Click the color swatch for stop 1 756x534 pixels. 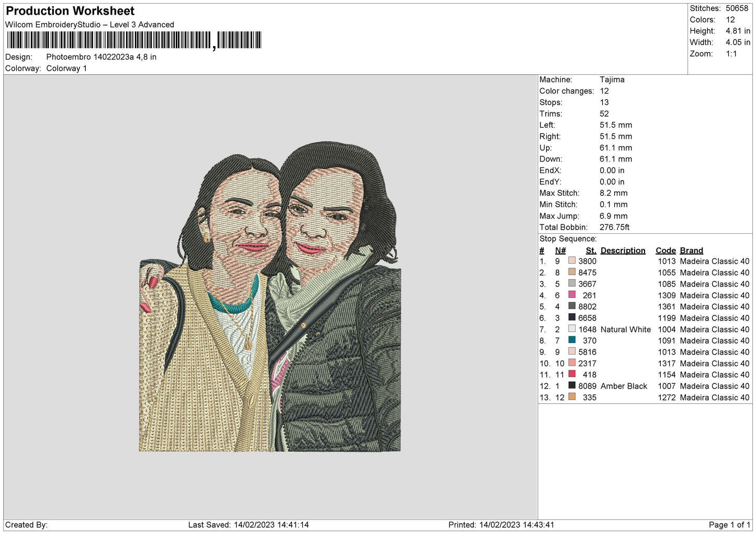pyautogui.click(x=572, y=260)
